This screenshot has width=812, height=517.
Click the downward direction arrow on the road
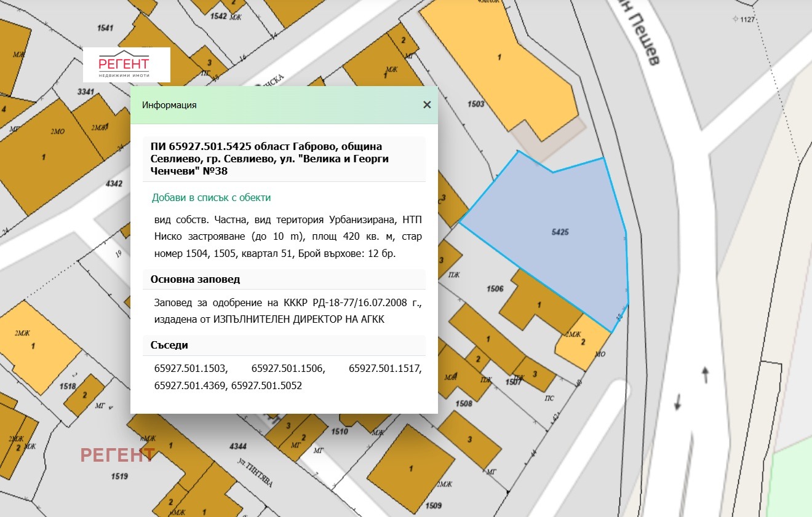(x=678, y=402)
